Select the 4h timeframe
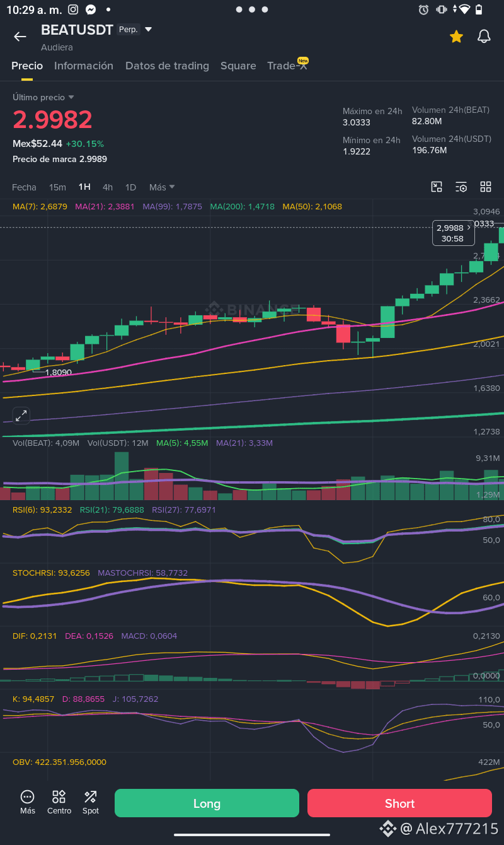 tap(108, 187)
